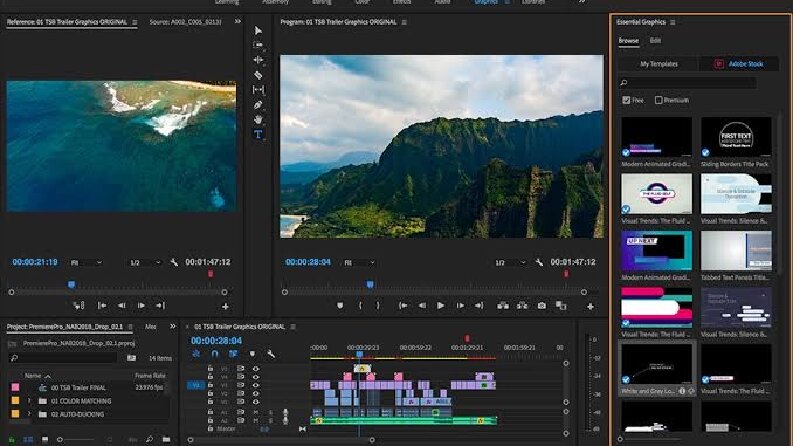Click Mark Out in Program monitor
Screen dimensions: 793x446
coord(378,305)
